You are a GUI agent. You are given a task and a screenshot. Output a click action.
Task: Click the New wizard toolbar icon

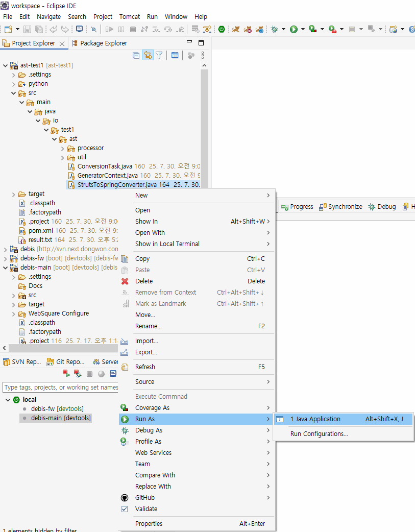click(x=8, y=29)
